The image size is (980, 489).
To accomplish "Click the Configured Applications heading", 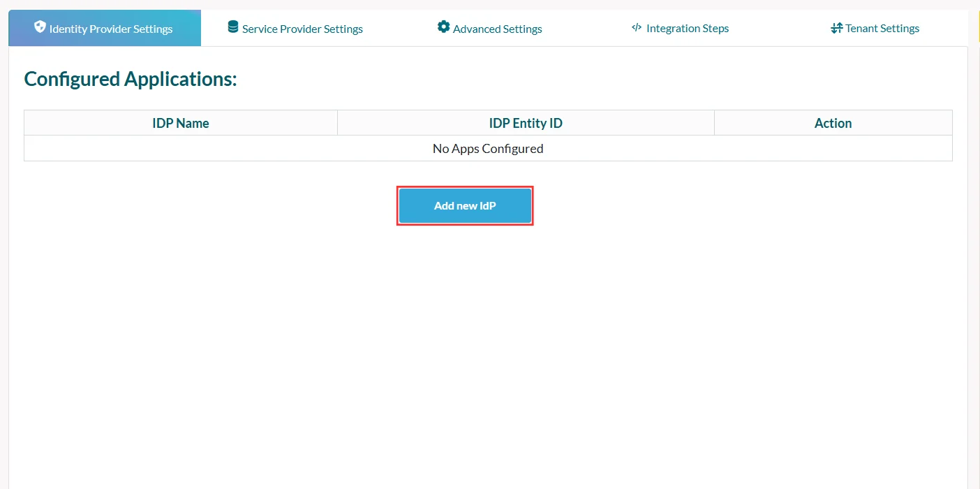I will (130, 78).
